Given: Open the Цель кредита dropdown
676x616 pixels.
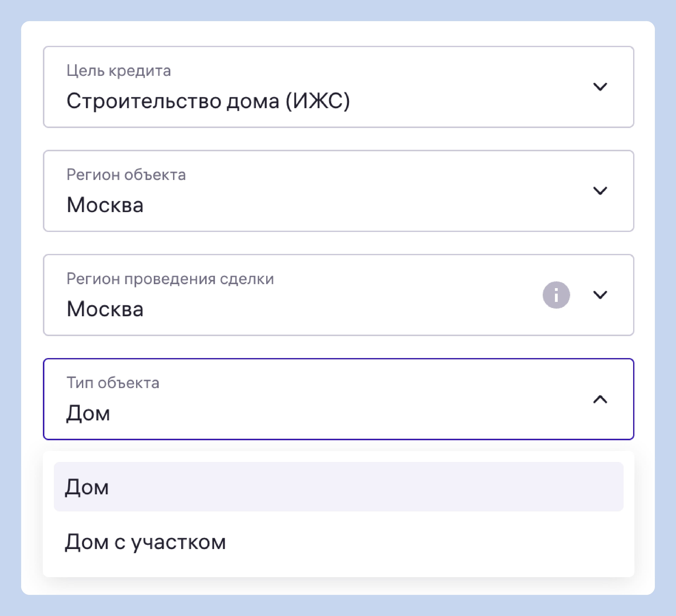Looking at the screenshot, I should [x=338, y=87].
